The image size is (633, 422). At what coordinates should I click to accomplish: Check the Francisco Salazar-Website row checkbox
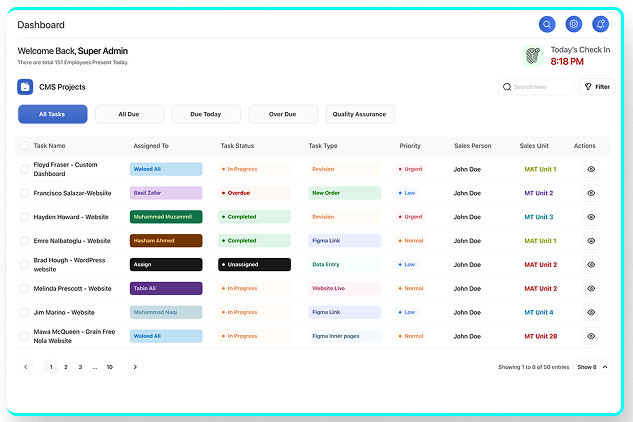24,193
